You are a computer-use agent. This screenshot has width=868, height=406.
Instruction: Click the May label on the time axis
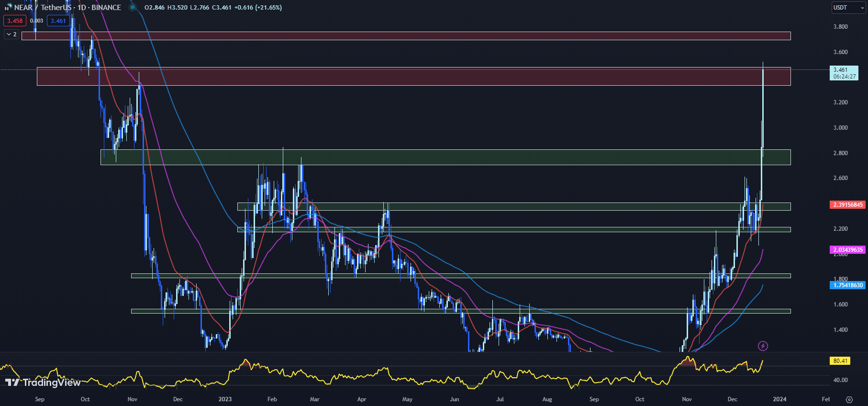pyautogui.click(x=407, y=399)
